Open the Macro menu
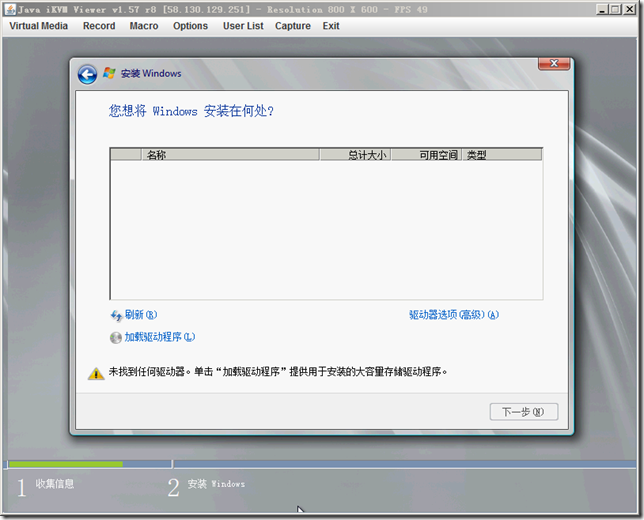The width and height of the screenshot is (644, 520). tap(144, 26)
